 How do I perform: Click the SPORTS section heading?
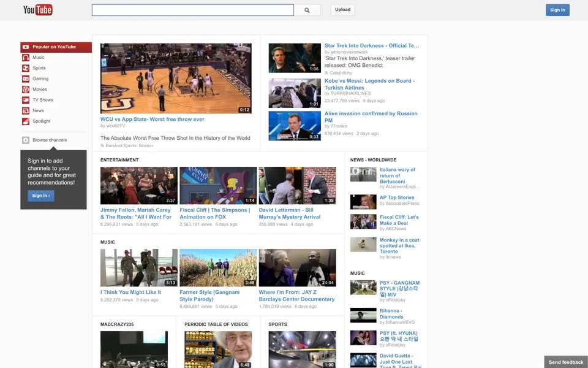pyautogui.click(x=278, y=324)
